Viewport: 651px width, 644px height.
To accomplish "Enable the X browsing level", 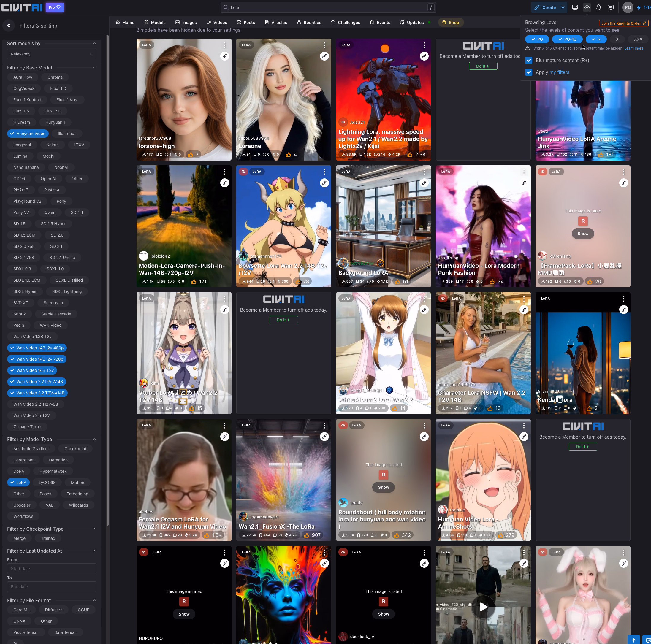I will click(x=617, y=39).
